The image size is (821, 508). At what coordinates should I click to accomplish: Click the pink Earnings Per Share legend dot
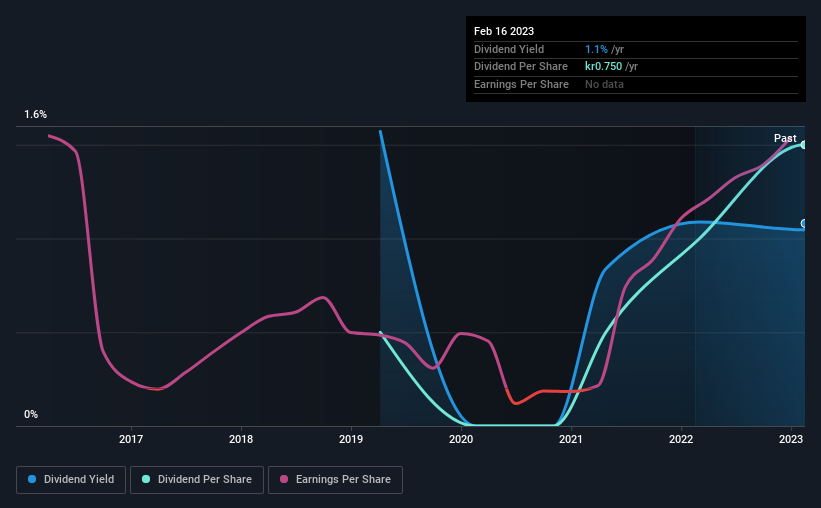(x=284, y=479)
